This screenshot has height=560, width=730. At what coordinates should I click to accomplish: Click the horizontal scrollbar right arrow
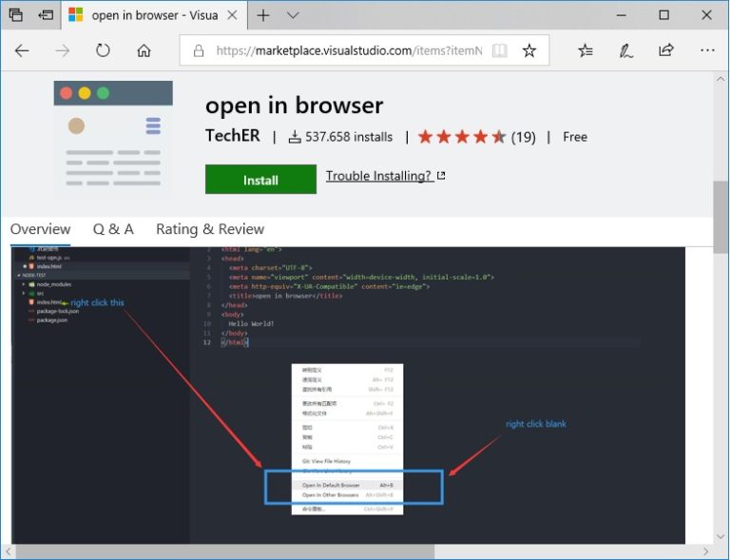(706, 551)
